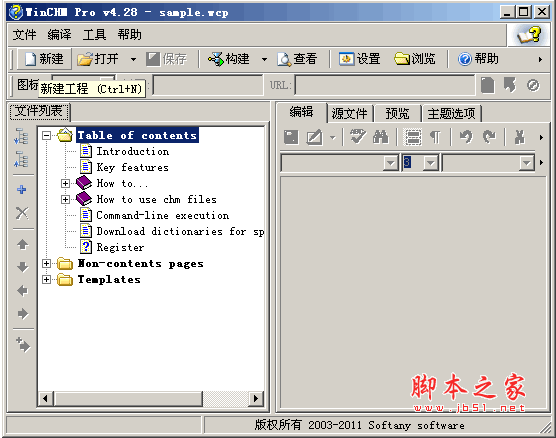Open 设置 settings from toolbar
Viewport: 556px width, 438px height.
(x=360, y=59)
